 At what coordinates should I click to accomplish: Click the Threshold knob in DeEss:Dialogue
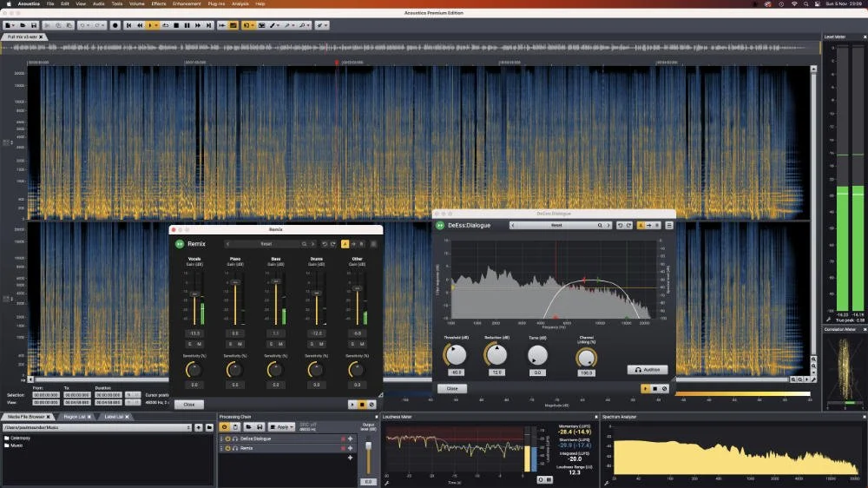tap(456, 354)
